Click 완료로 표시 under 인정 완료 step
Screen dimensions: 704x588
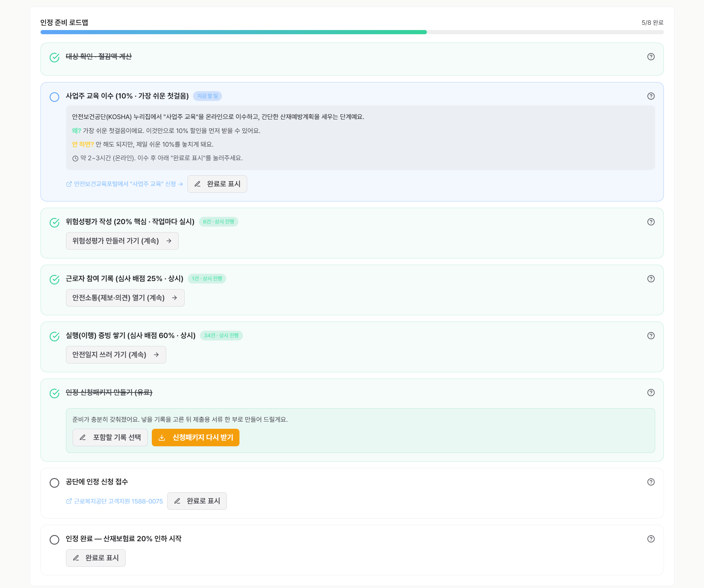[x=96, y=558]
